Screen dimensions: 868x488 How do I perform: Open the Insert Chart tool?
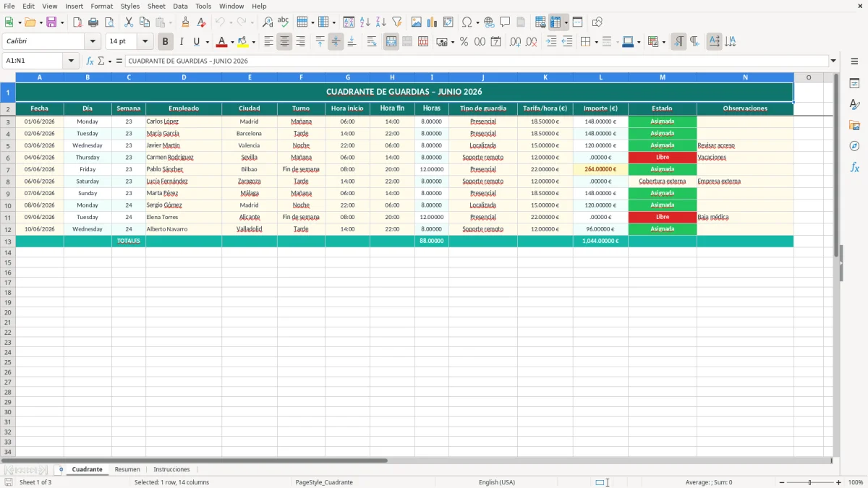(432, 22)
